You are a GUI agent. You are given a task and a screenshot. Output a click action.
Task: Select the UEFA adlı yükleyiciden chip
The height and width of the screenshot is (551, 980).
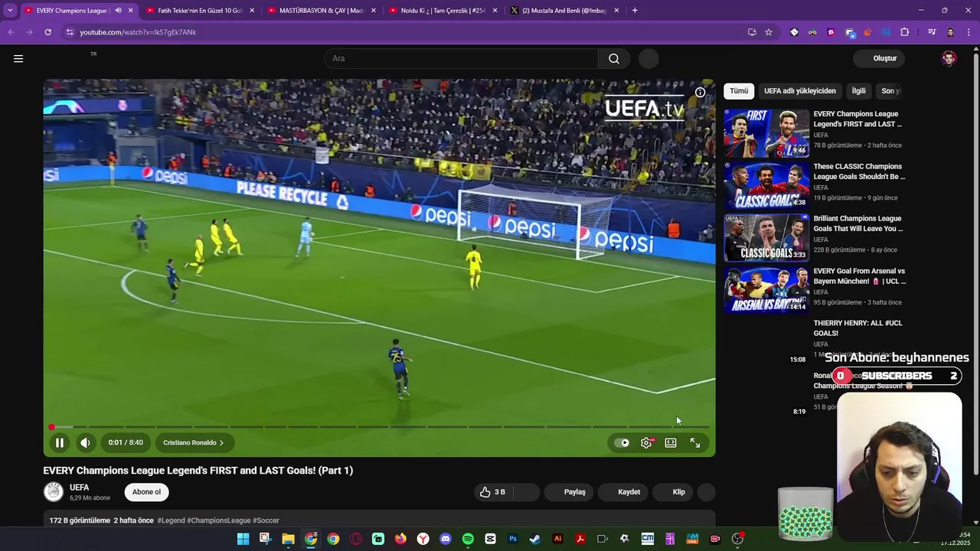pyautogui.click(x=800, y=91)
